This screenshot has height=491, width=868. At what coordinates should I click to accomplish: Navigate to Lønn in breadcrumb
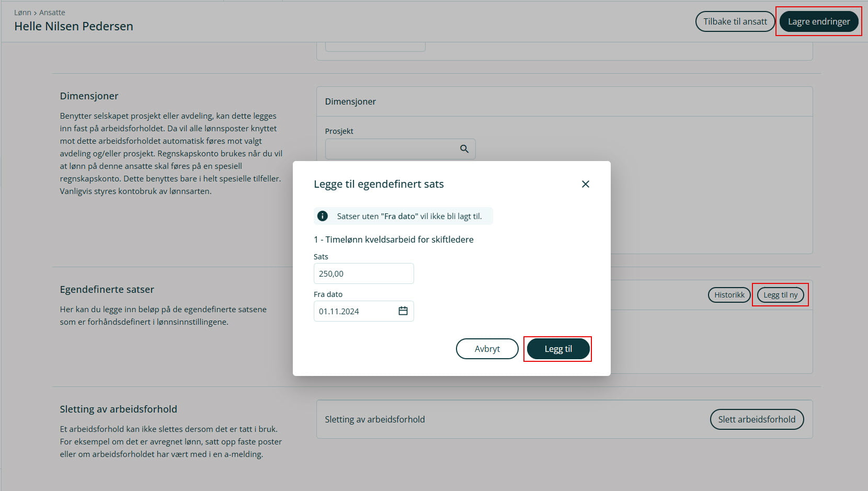point(22,13)
